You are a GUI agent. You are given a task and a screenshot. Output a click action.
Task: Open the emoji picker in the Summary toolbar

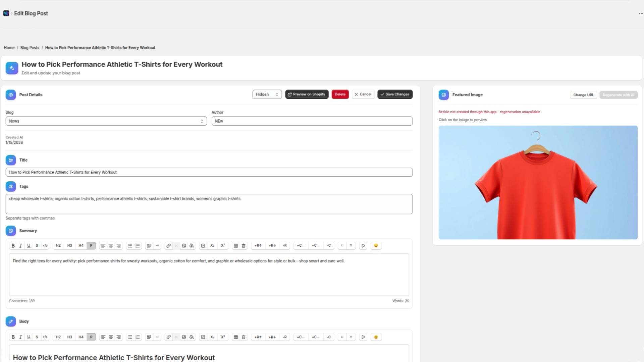376,245
